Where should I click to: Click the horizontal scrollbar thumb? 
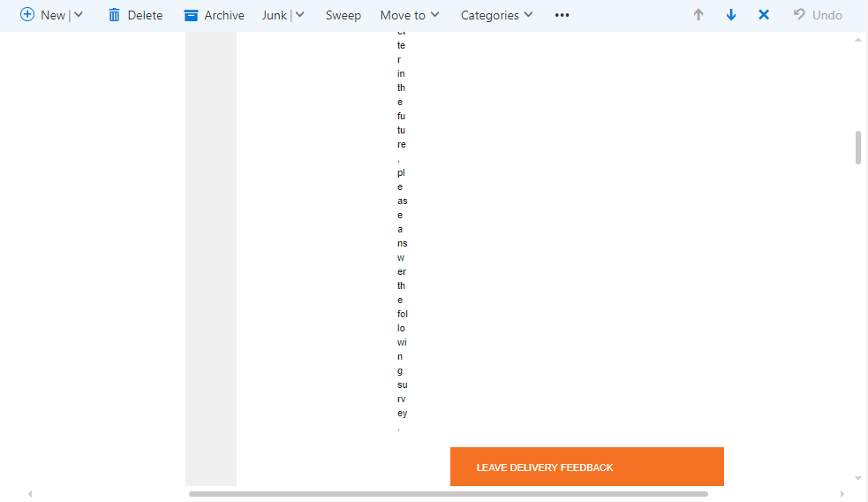[x=448, y=494]
